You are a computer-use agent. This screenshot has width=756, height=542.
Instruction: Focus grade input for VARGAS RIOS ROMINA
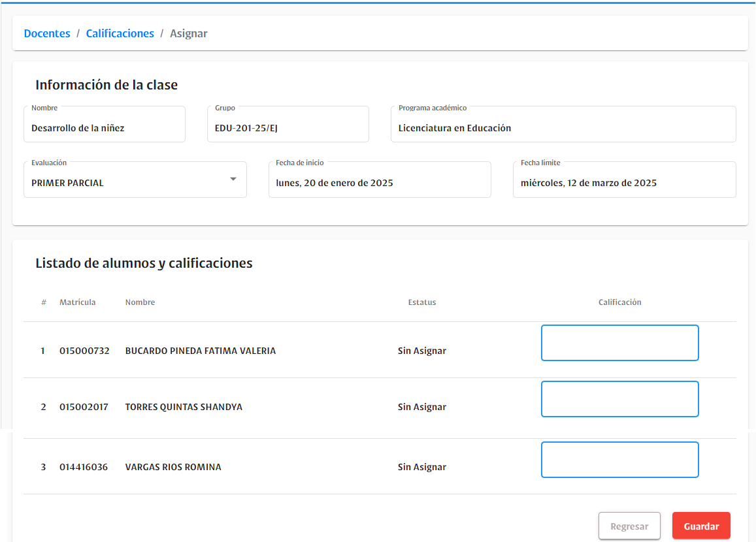coord(619,460)
